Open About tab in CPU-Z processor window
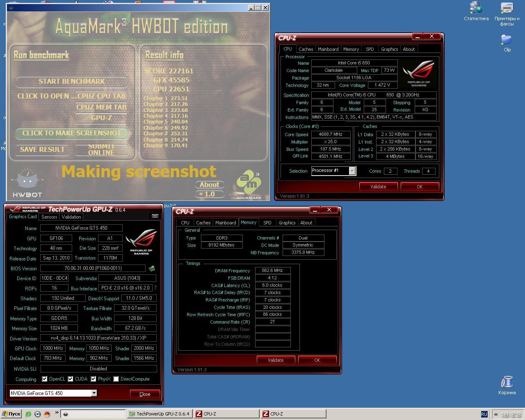Image resolution: width=525 pixels, height=420 pixels. click(x=409, y=49)
